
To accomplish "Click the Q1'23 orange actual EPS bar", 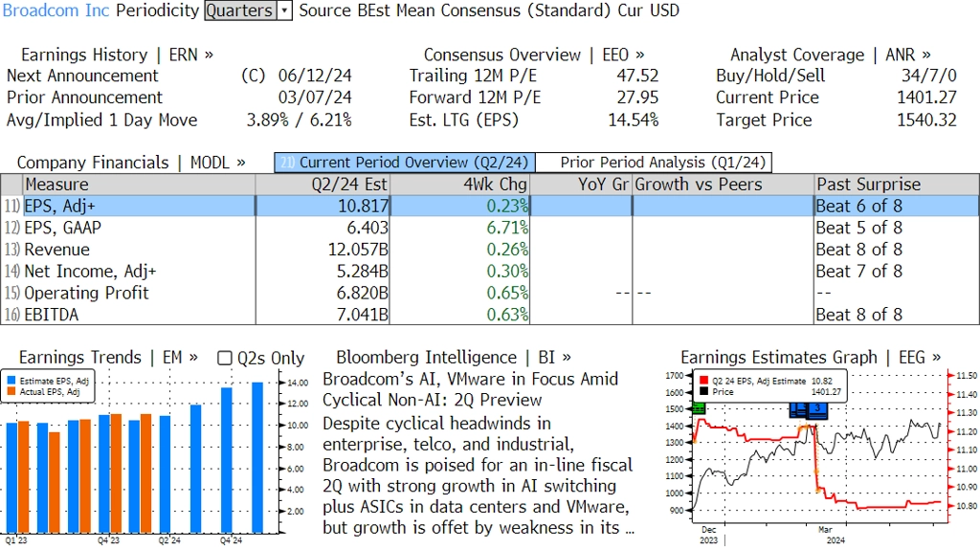I will coord(24,477).
